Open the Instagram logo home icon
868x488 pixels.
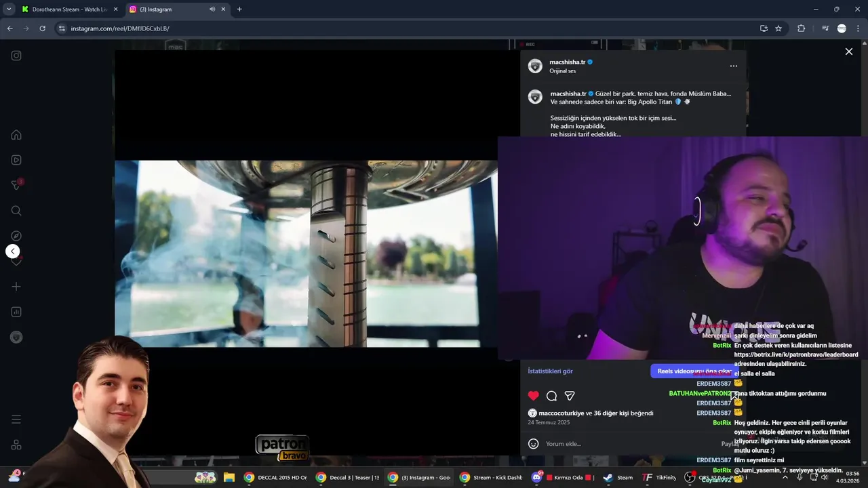click(16, 56)
